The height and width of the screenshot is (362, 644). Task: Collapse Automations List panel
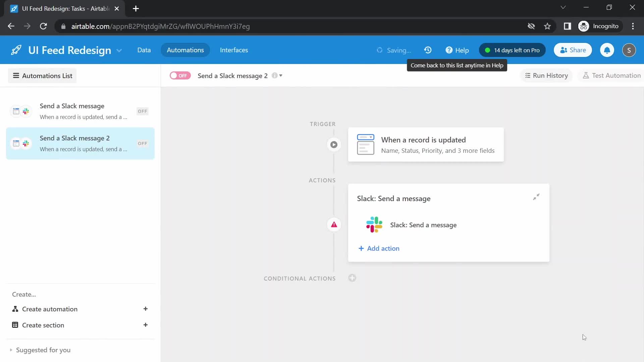pos(42,76)
